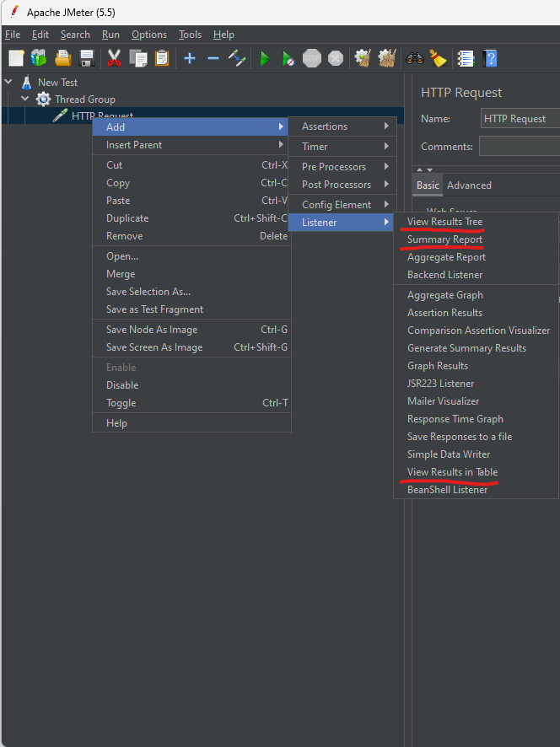Expand the Pre Processors submenu
Screen dimensions: 560x747
tap(342, 167)
